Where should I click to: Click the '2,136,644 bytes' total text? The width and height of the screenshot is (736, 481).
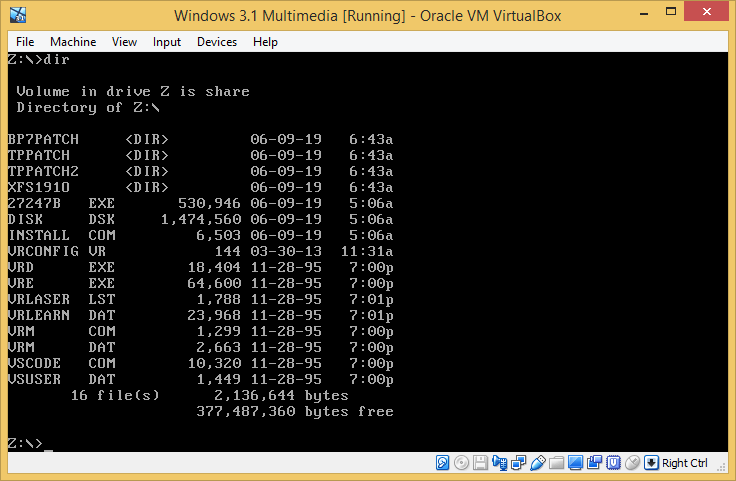coord(282,396)
